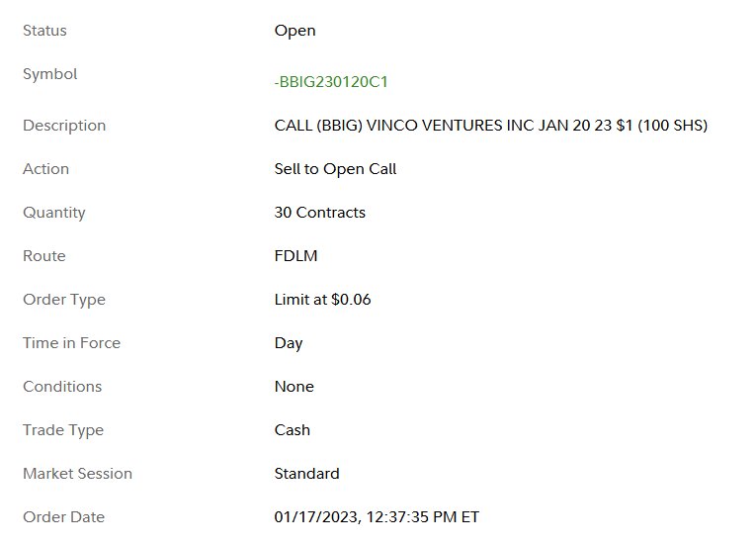The width and height of the screenshot is (756, 545).
Task: Click the Route label
Action: coord(44,256)
